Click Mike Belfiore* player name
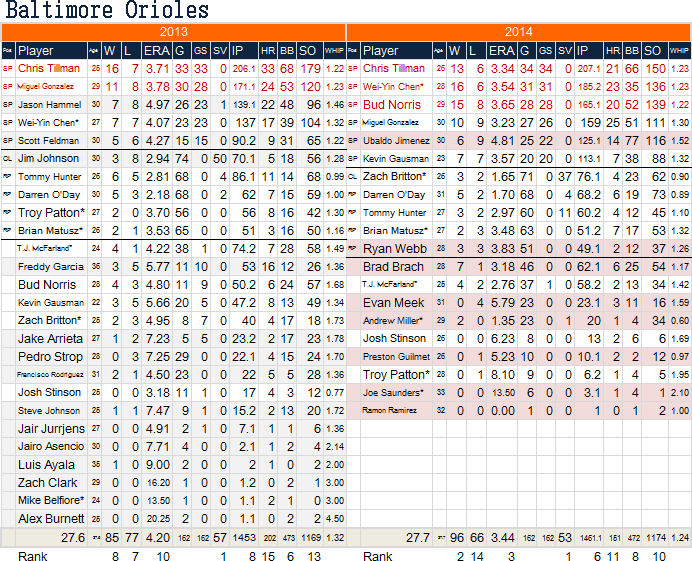 (x=51, y=501)
